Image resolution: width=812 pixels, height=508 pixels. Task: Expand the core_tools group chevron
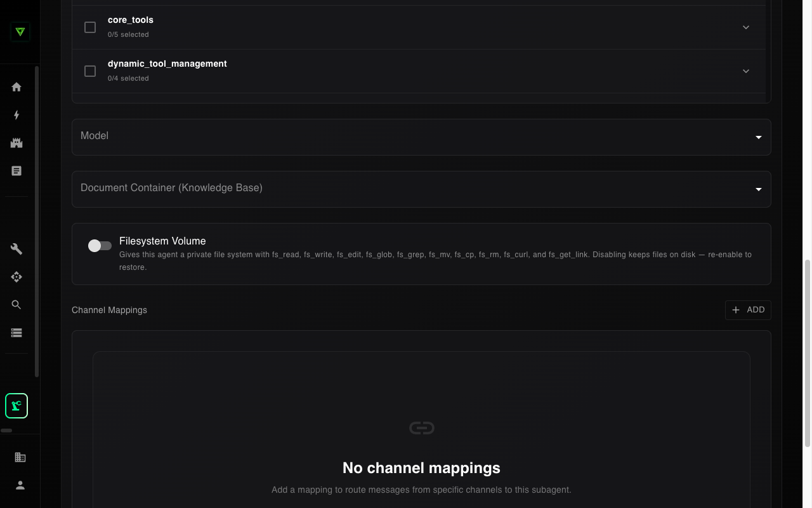coord(746,27)
